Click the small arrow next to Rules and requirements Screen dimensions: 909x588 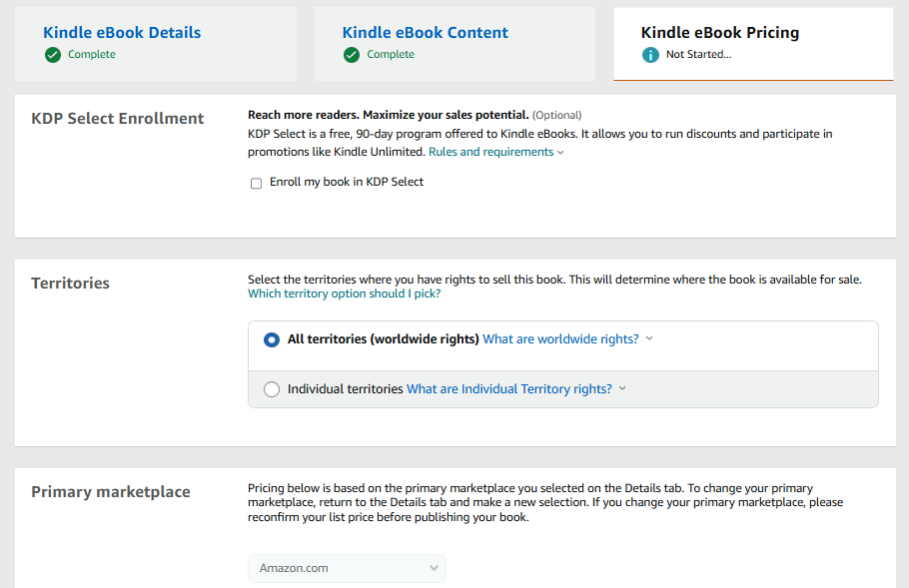coord(560,153)
